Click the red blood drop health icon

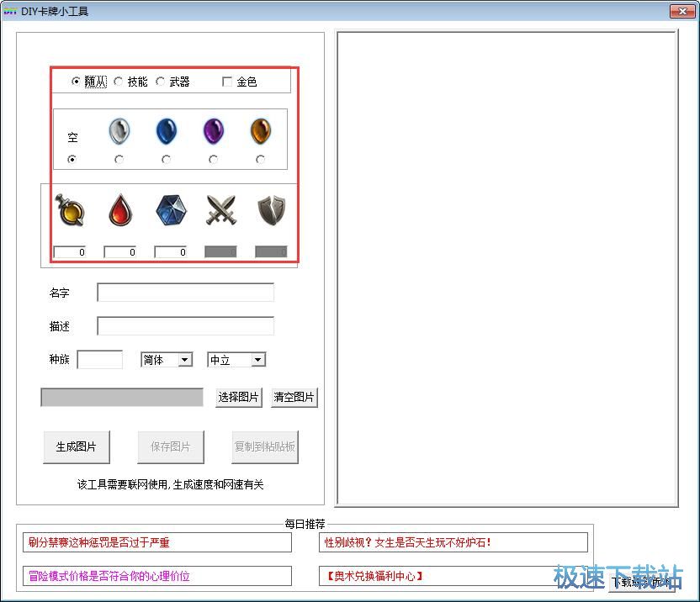(x=121, y=211)
